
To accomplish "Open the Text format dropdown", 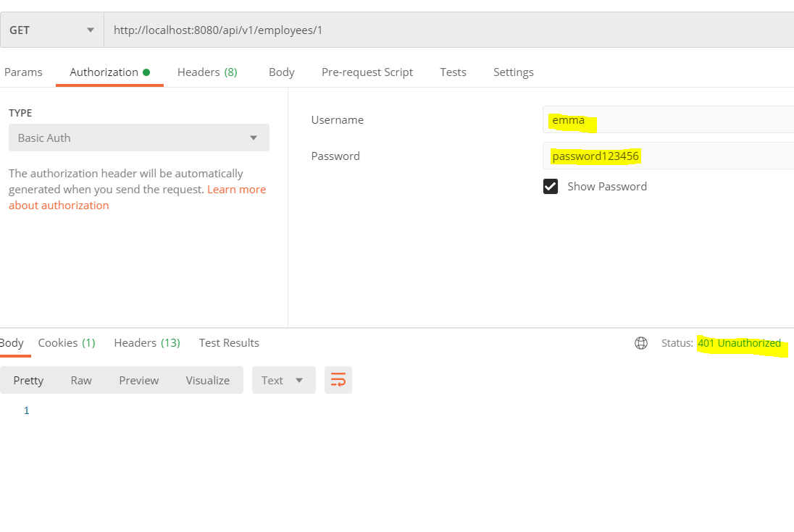I will 283,380.
